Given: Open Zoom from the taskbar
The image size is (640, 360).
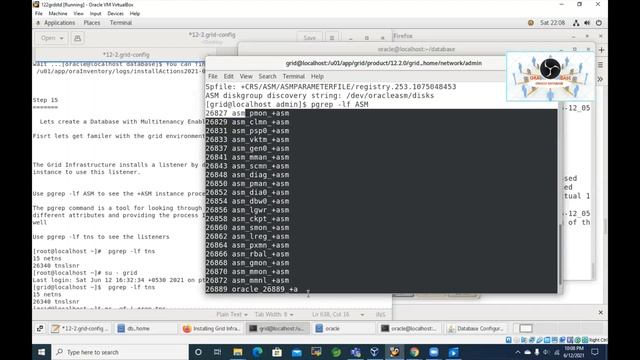Looking at the screenshot, I should tap(434, 352).
